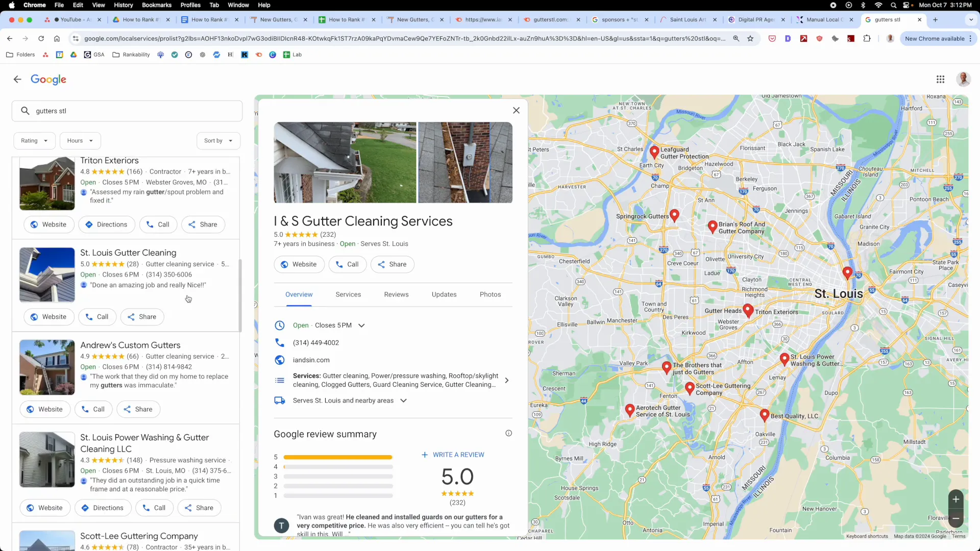Expand the Services list arrow
This screenshot has width=980, height=551.
[x=506, y=380]
